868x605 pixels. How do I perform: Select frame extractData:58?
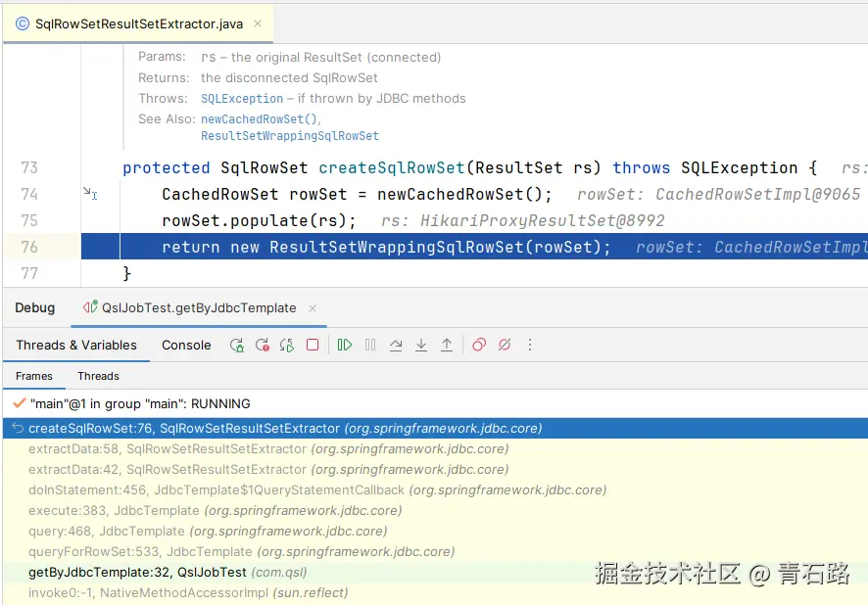point(435,448)
